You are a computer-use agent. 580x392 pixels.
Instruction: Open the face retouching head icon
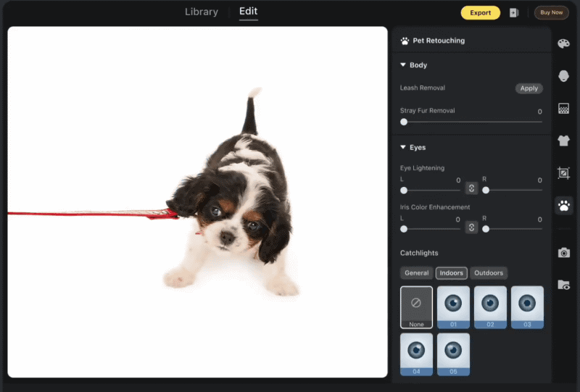(x=563, y=76)
